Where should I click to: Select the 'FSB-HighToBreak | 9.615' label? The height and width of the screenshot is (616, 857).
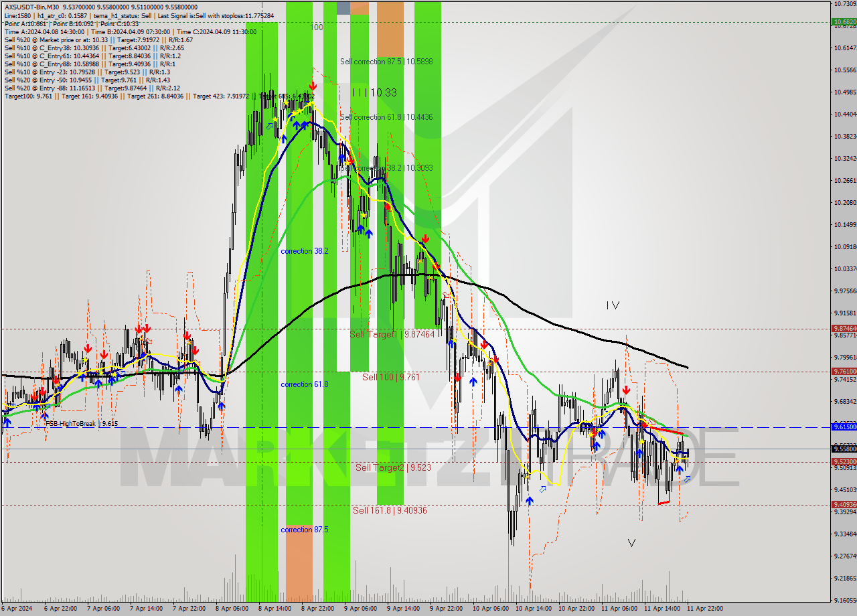[x=82, y=424]
